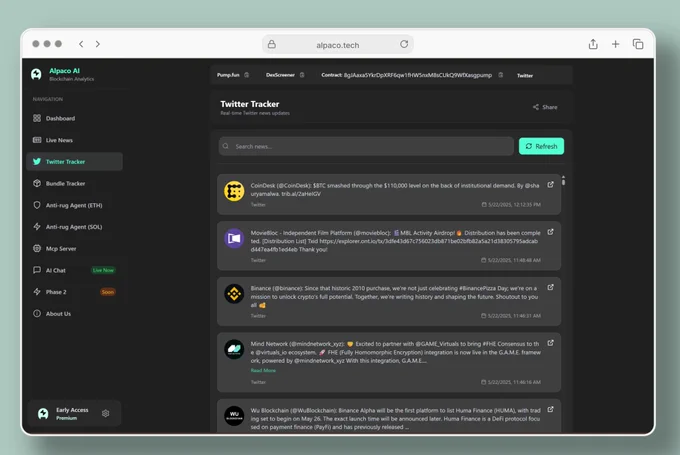Show the browser tab overview
This screenshot has height=455, width=680.
coord(638,44)
